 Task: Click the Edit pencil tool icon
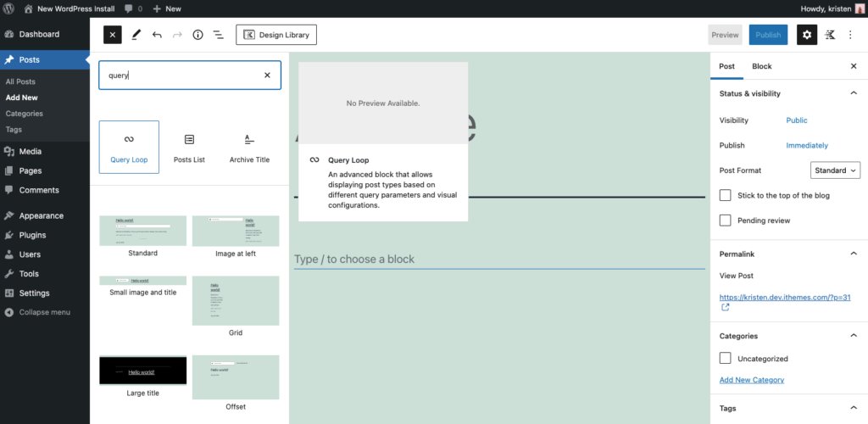[x=136, y=35]
